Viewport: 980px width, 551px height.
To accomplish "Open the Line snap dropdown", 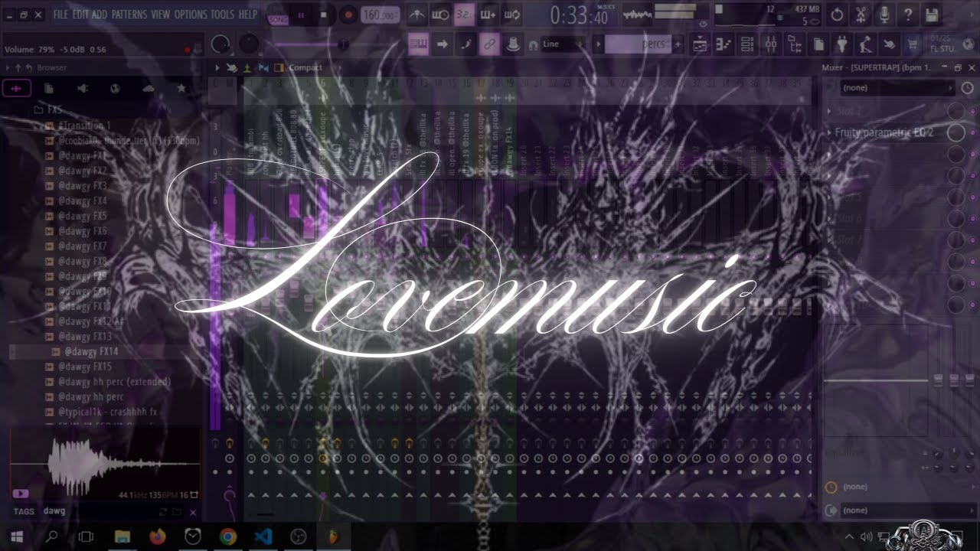I will (x=563, y=44).
